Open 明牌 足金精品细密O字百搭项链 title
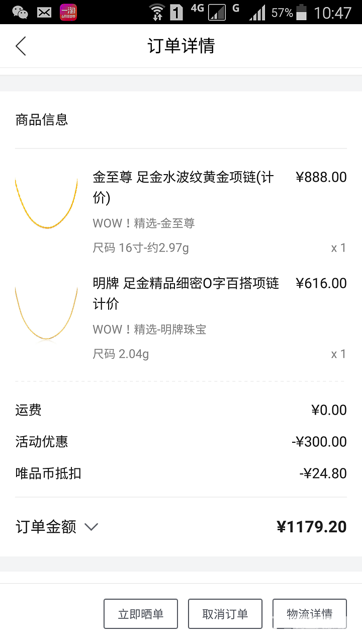Screen dimensions: 362x644 pos(186,293)
